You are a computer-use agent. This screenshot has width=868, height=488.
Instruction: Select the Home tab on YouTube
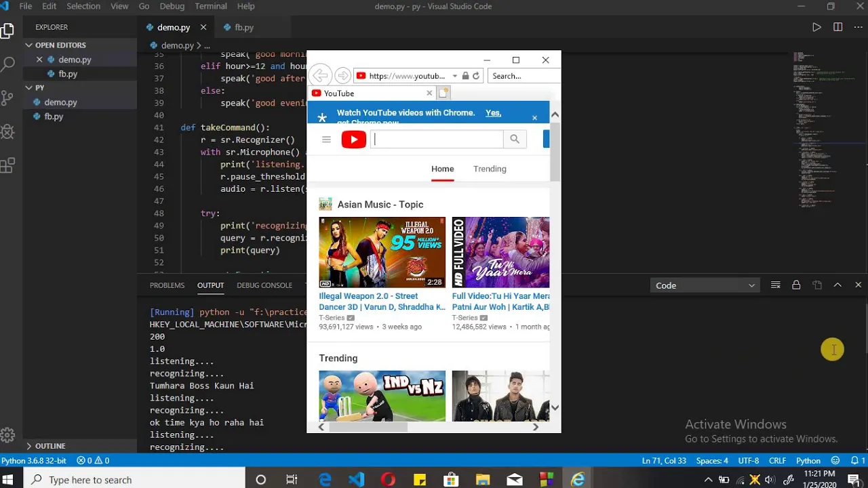[442, 169]
